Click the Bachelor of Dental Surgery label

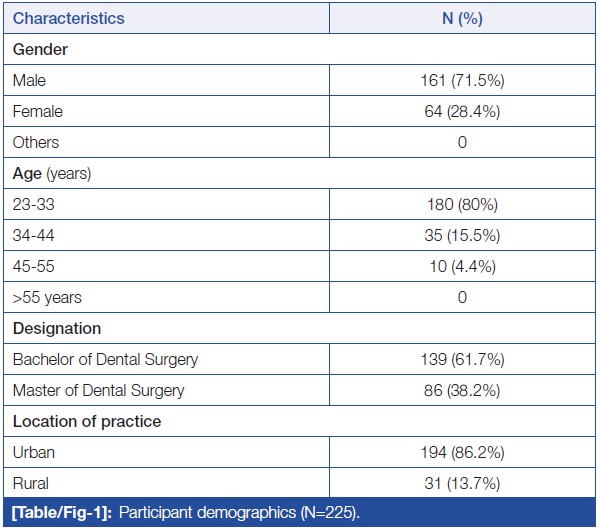(105, 359)
